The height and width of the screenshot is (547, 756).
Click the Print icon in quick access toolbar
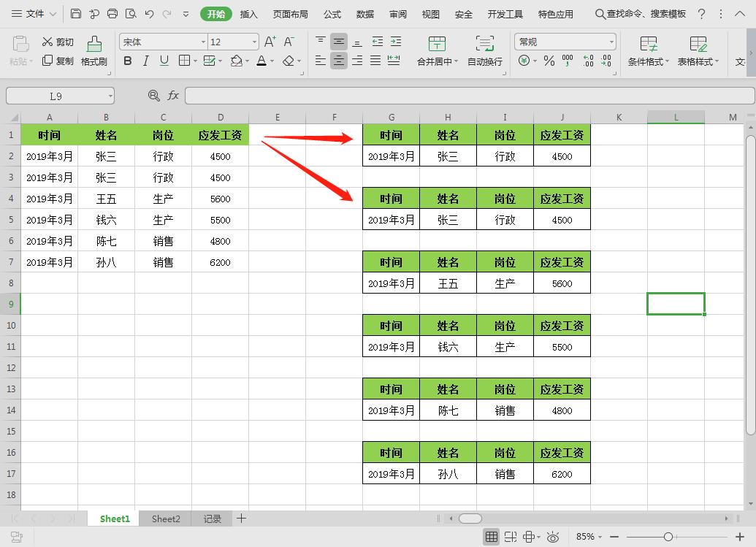[112, 14]
